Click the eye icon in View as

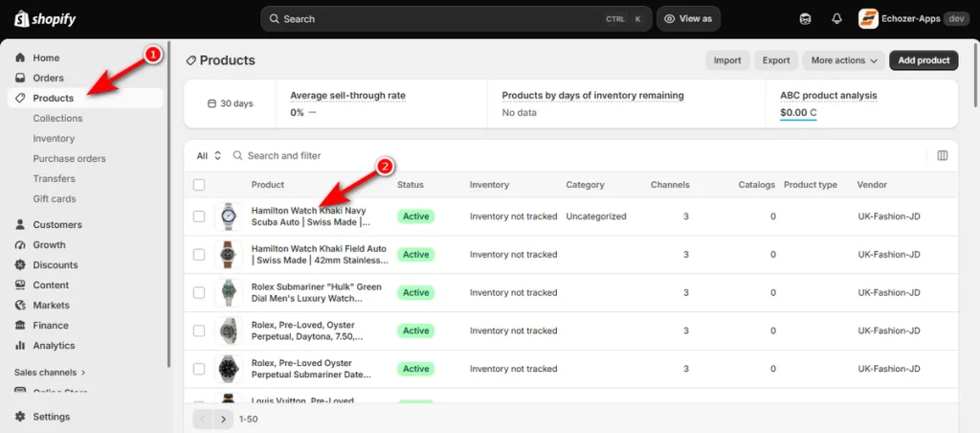coord(669,19)
